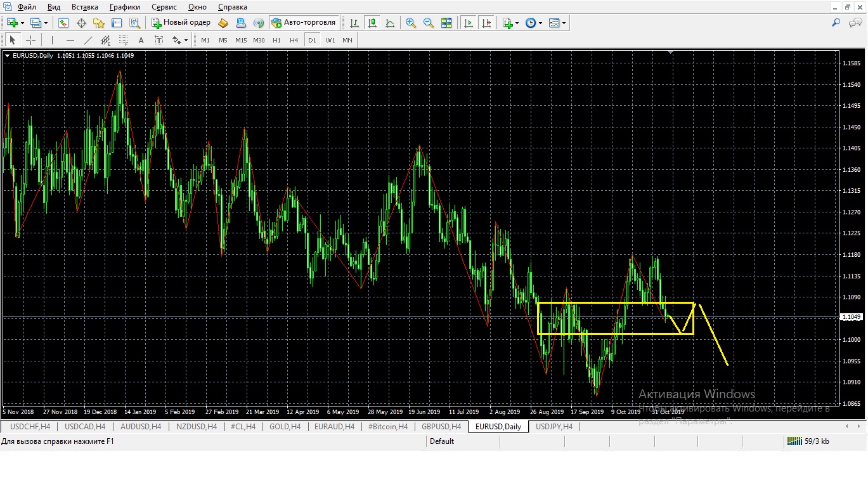Set timeframe to H4
This screenshot has width=868, height=487.
point(294,40)
